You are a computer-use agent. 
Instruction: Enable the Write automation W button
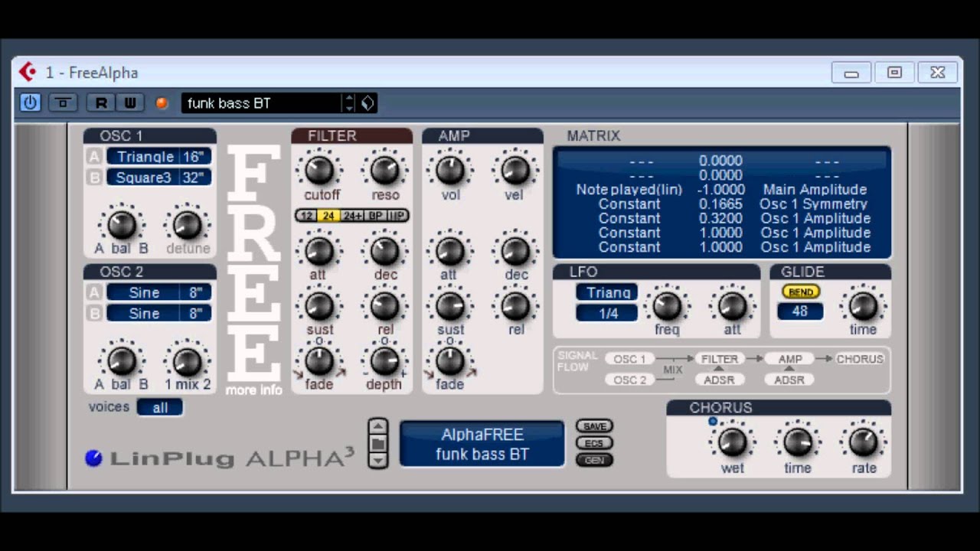coord(130,103)
